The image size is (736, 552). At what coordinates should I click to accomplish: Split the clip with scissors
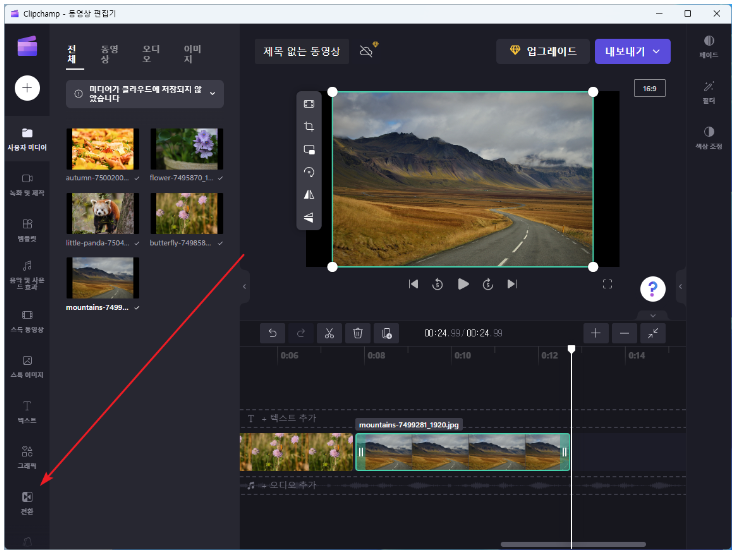click(x=329, y=333)
